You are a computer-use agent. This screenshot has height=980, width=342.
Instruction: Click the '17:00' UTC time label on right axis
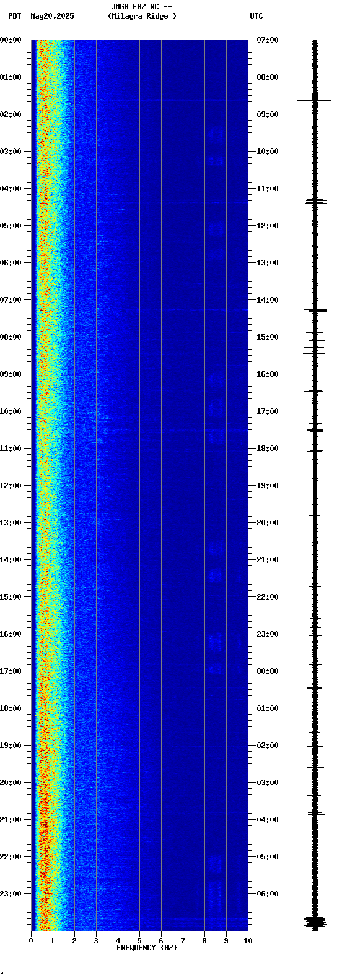pyautogui.click(x=268, y=411)
